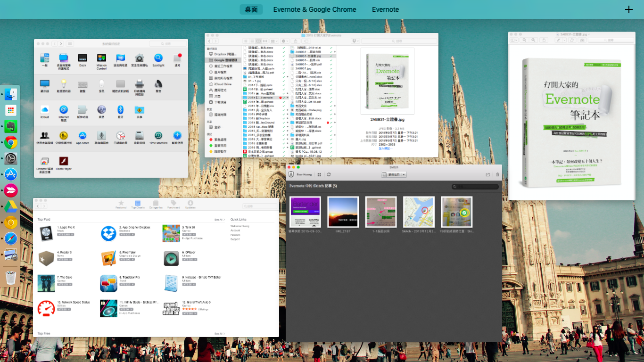Open Google Drive from the Dock
The image size is (644, 362).
(11, 206)
